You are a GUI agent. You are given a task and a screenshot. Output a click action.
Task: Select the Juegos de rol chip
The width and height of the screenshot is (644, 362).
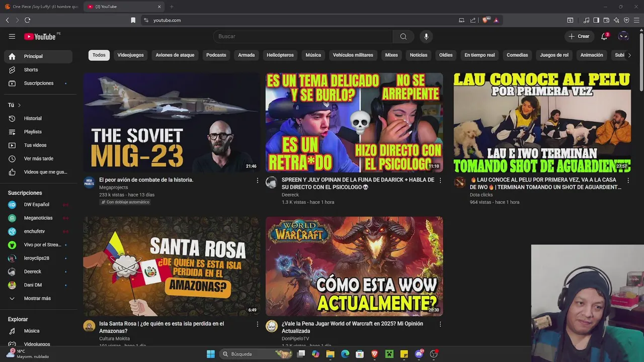554,55
